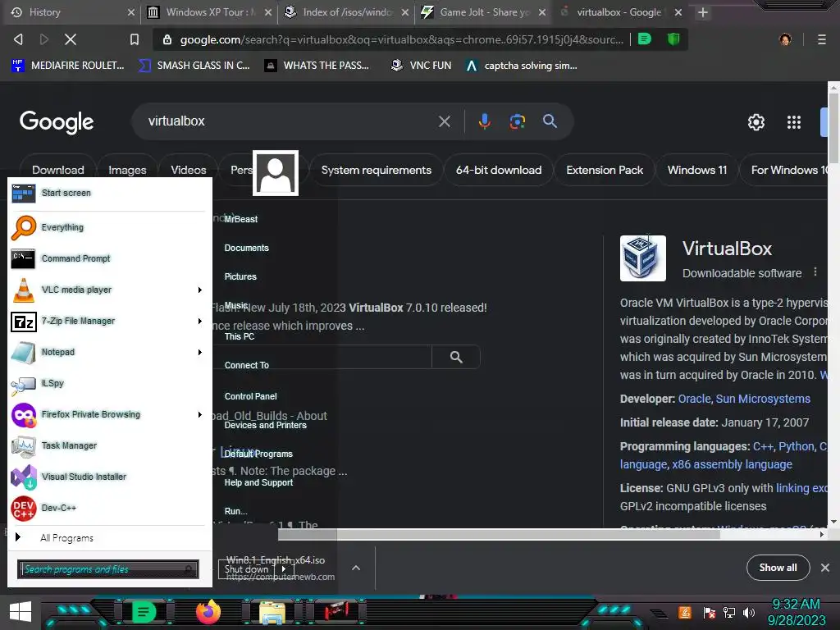The height and width of the screenshot is (630, 840).
Task: Open Google settings gear
Action: click(x=756, y=122)
